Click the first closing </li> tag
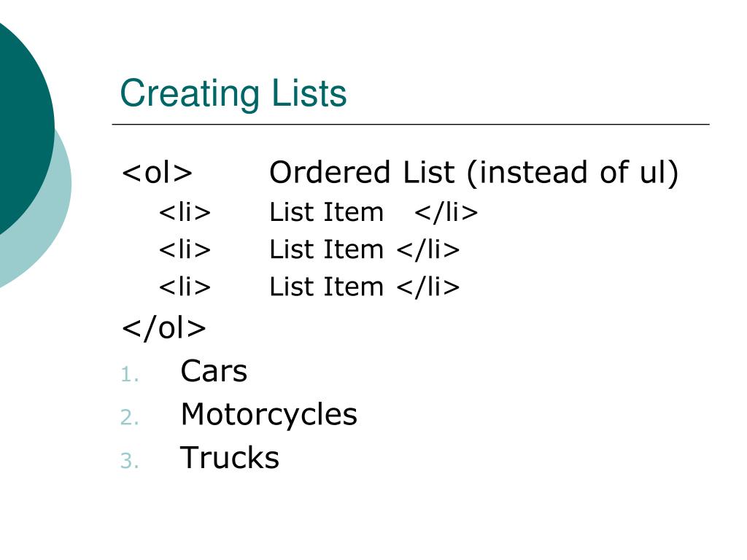747x560 pixels. [x=446, y=213]
